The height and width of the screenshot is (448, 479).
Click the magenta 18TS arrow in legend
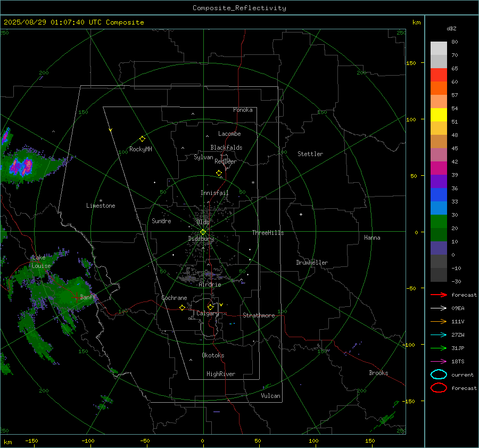click(x=439, y=362)
